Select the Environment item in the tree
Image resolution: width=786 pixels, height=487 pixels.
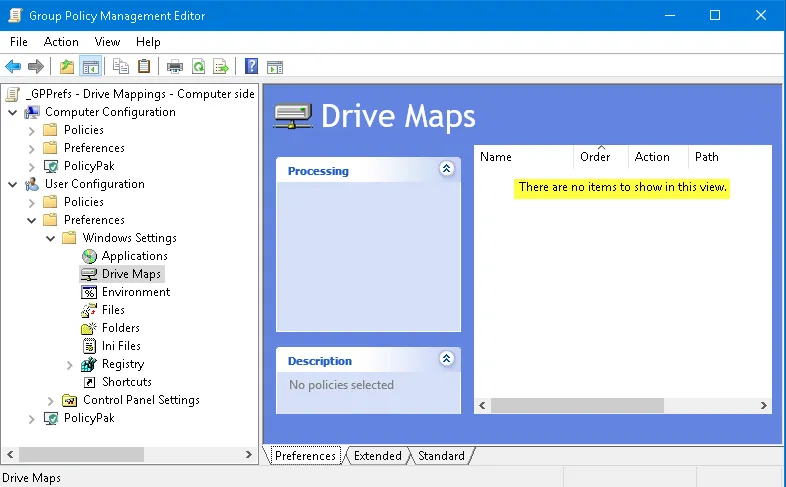pyautogui.click(x=135, y=292)
